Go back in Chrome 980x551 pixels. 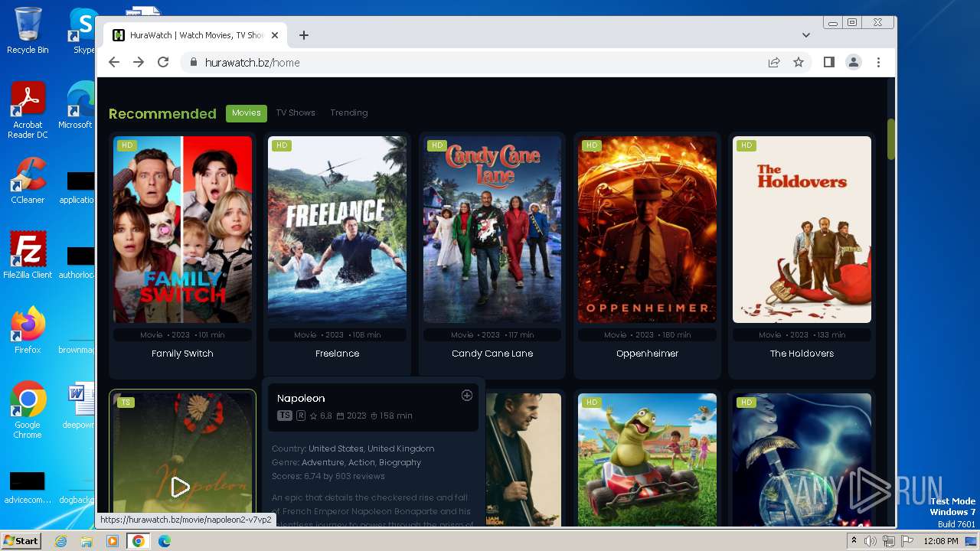click(114, 63)
